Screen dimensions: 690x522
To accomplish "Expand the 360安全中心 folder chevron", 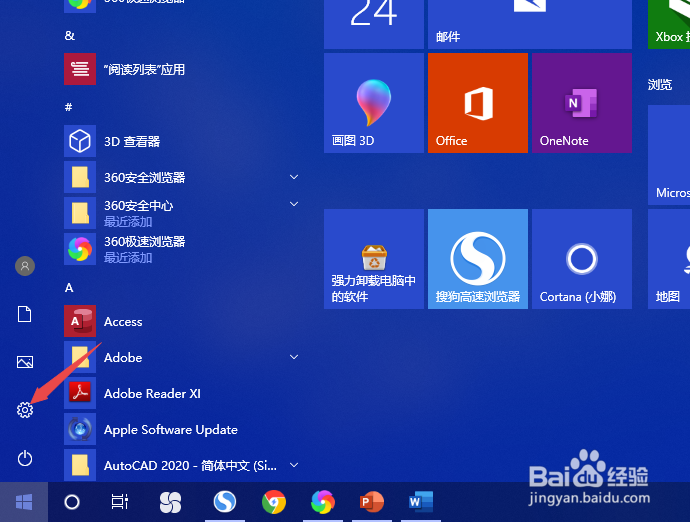I will (294, 204).
